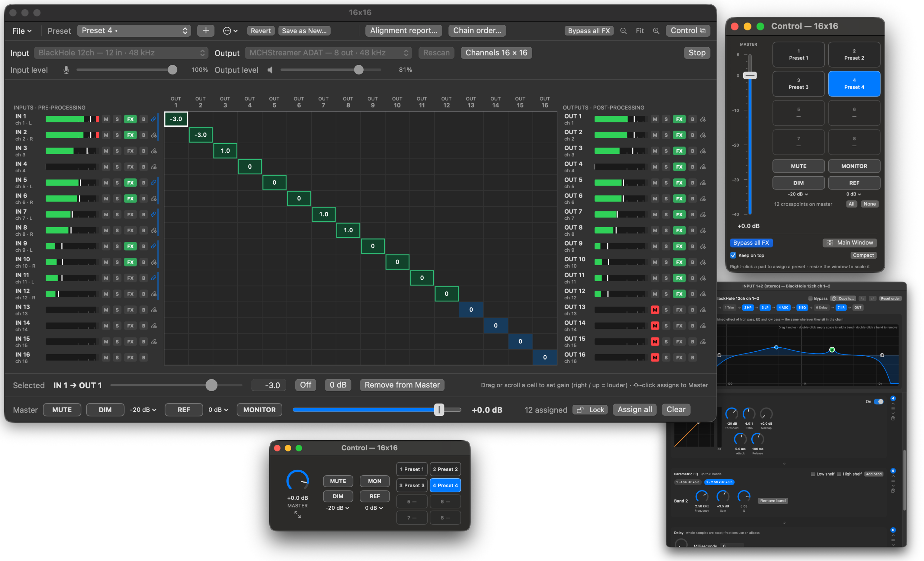The height and width of the screenshot is (561, 924).
Task: Open the -20 dB dropdown under DIM in the large Control window
Action: coord(798,194)
